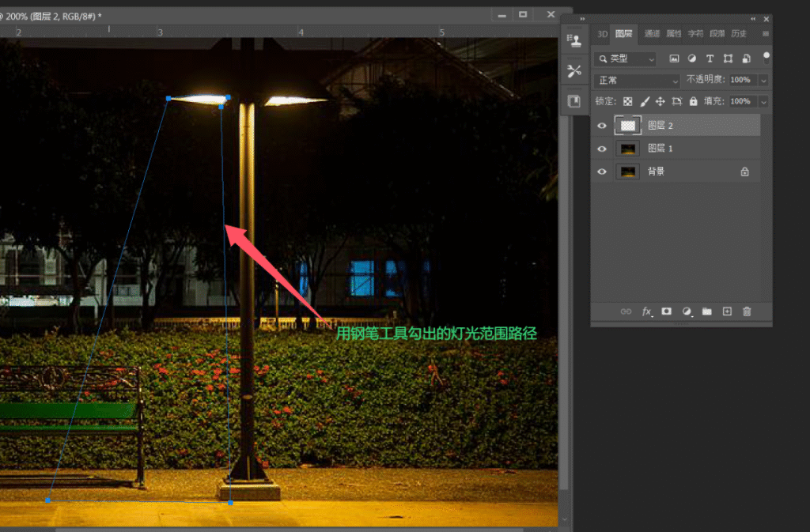810x532 pixels.
Task: Filter for text layers with T icon
Action: coord(710,58)
